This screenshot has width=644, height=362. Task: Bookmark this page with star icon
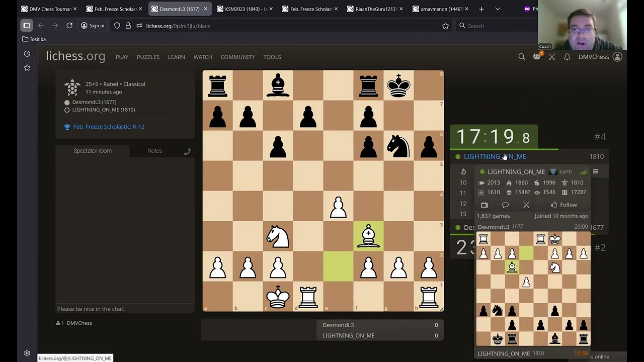[x=445, y=26]
